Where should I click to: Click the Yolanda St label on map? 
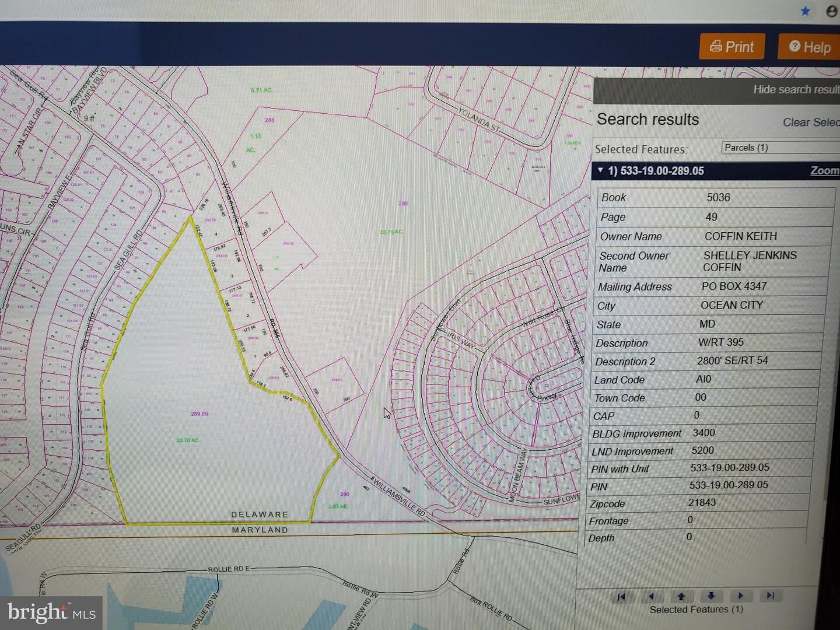(478, 120)
